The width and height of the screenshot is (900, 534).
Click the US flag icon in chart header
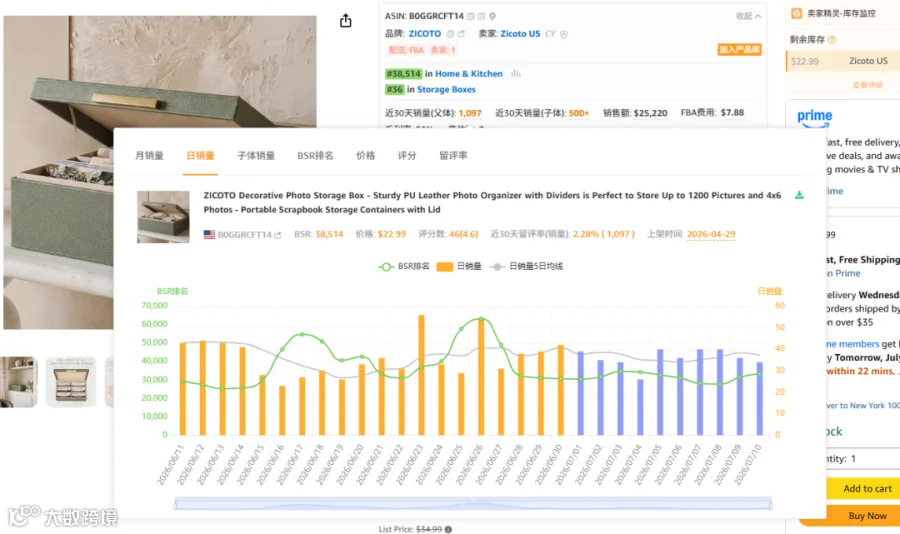[210, 234]
